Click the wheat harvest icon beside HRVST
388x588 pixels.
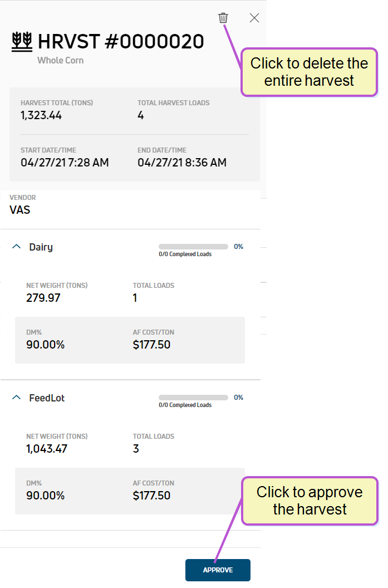22,42
